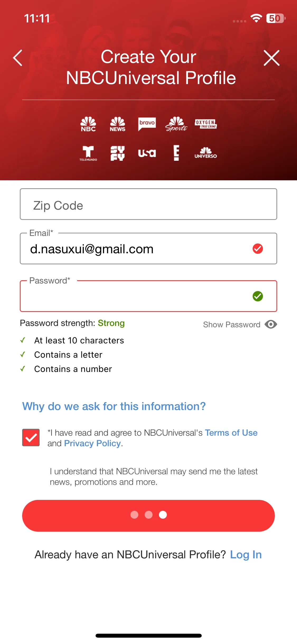Image resolution: width=297 pixels, height=644 pixels.
Task: Tap the Oxygen True Crime logo
Action: click(x=206, y=124)
